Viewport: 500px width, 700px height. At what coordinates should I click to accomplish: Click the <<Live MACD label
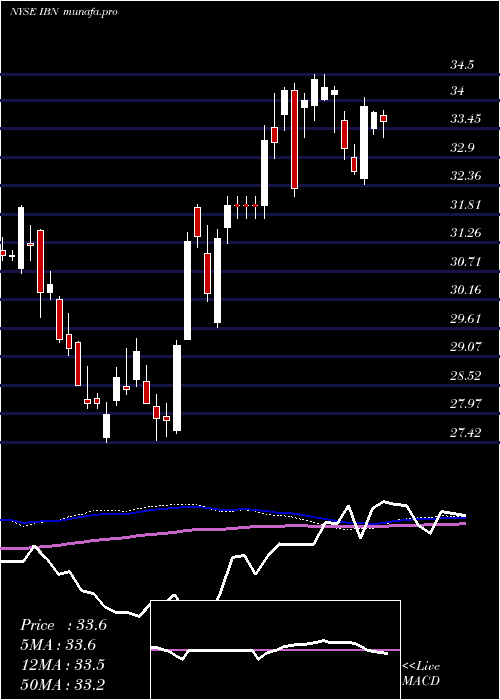click(x=421, y=674)
